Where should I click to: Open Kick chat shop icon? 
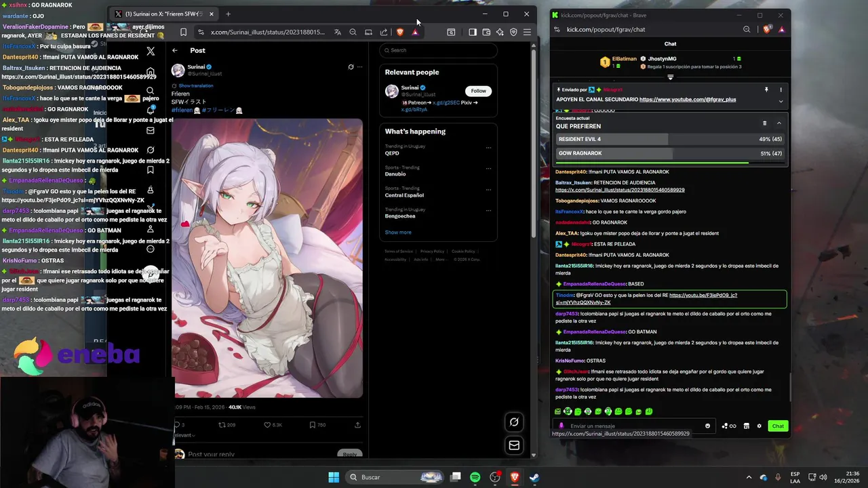tap(747, 426)
